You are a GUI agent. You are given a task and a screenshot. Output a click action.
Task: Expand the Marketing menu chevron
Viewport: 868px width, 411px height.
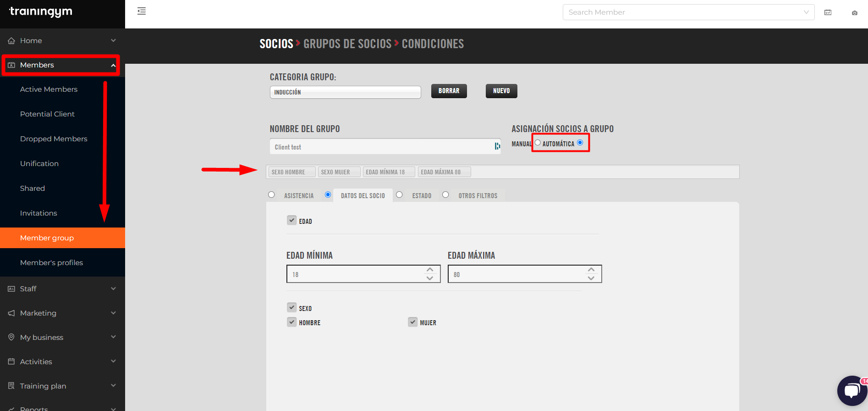coord(113,313)
